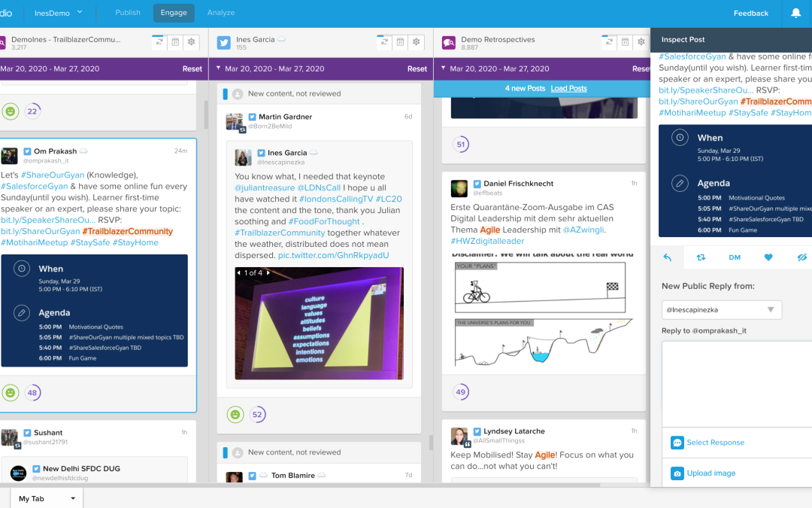Click the #HWZdigitalleader hashtag
Viewport: 812px width, 508px height.
click(x=487, y=241)
